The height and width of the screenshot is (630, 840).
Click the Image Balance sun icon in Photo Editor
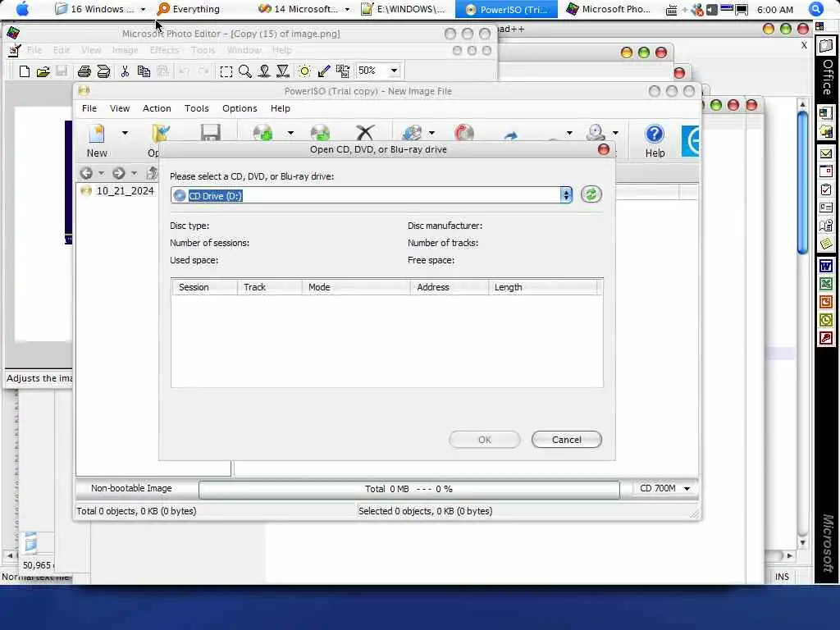[304, 71]
